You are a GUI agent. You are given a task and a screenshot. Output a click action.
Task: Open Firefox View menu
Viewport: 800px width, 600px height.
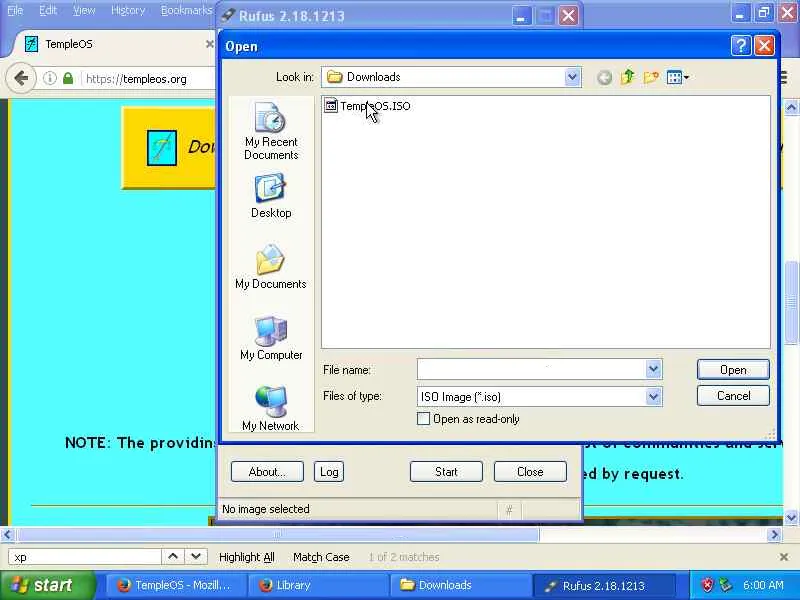pyautogui.click(x=84, y=10)
